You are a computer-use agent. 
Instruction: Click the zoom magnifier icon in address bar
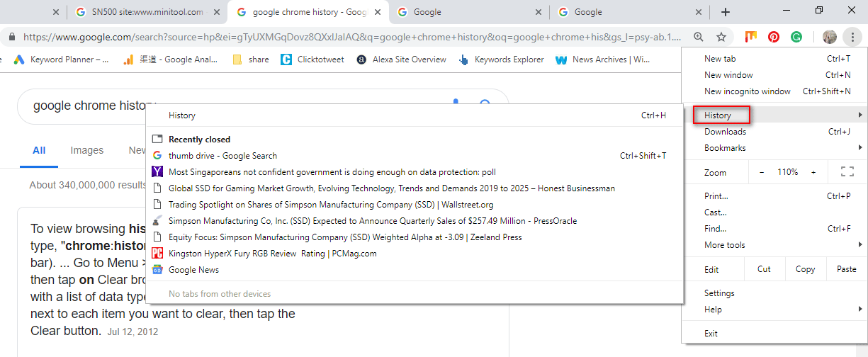click(699, 37)
